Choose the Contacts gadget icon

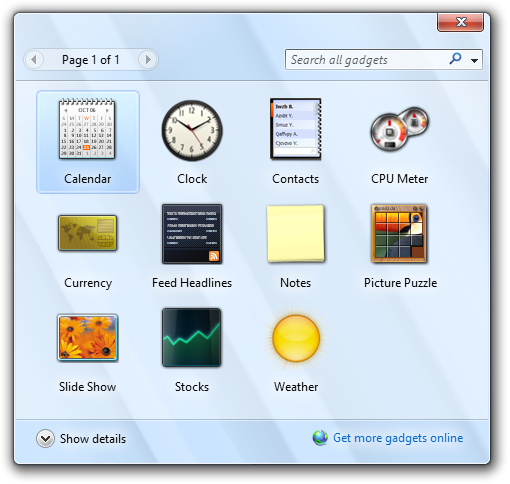(296, 129)
